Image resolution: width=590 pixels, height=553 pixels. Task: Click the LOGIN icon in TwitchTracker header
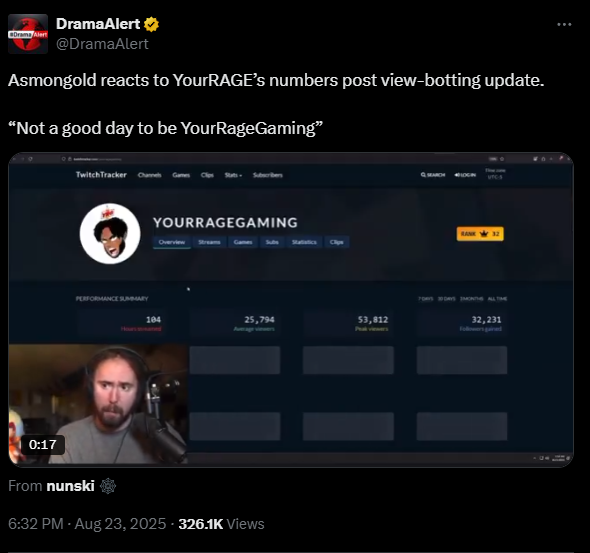[x=457, y=175]
